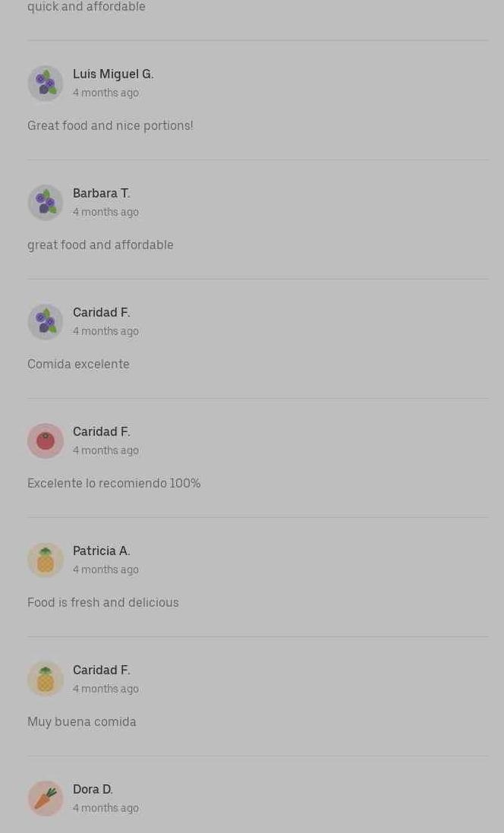This screenshot has height=833, width=504.
Task: Open reviewer name Dora D.
Action: tap(93, 790)
